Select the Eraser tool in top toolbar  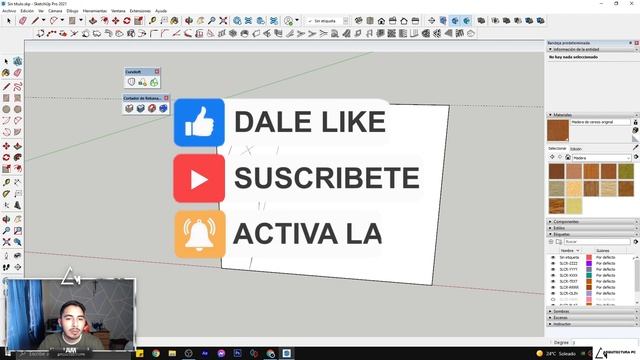coord(23,20)
